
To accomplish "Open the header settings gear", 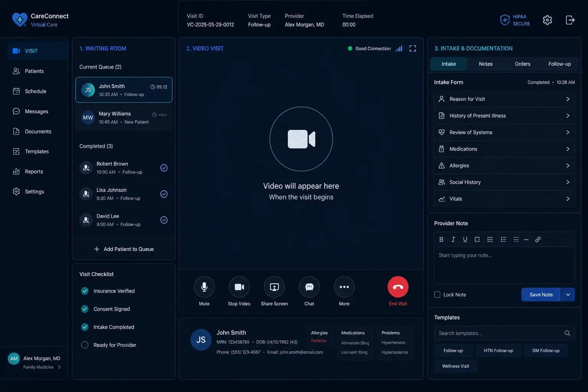I will point(547,20).
